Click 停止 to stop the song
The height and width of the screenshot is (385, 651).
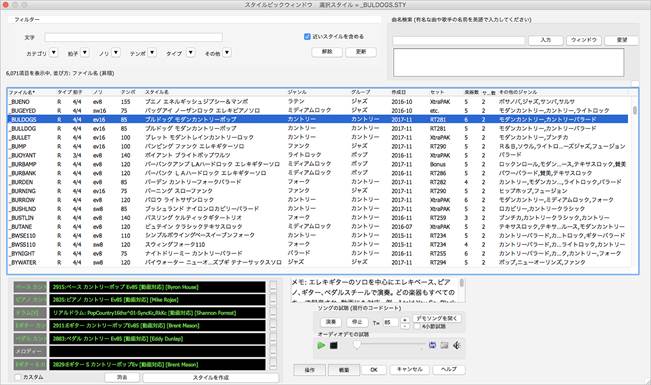(x=357, y=322)
